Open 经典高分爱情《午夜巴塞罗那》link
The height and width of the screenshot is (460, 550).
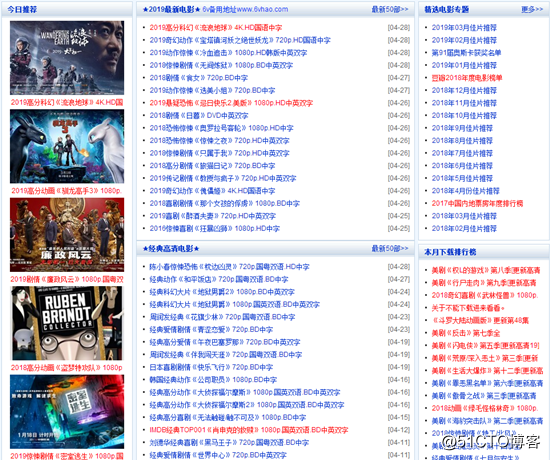click(x=225, y=342)
